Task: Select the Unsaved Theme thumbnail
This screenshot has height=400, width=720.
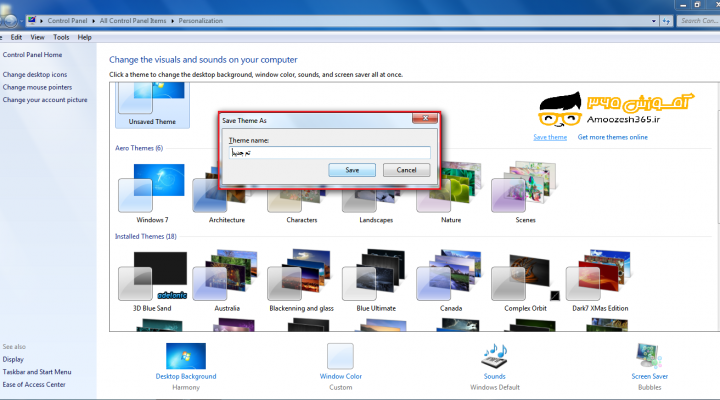Action: (152, 105)
